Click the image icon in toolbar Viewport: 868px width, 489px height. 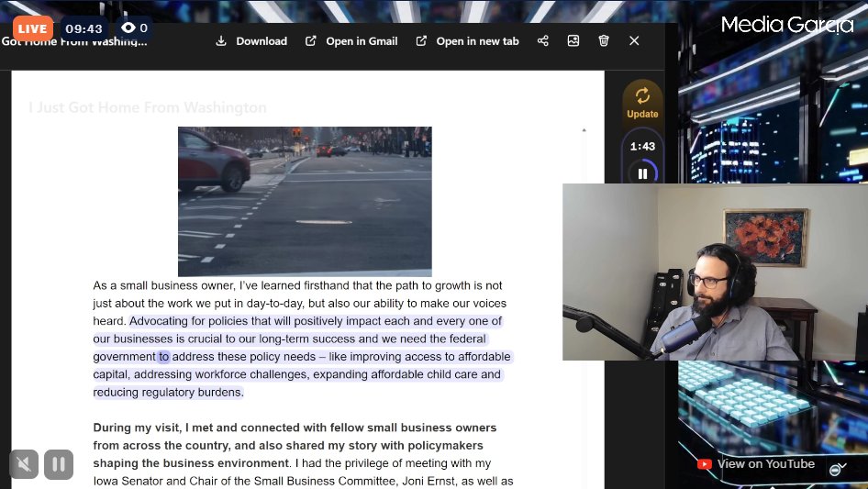coord(573,41)
